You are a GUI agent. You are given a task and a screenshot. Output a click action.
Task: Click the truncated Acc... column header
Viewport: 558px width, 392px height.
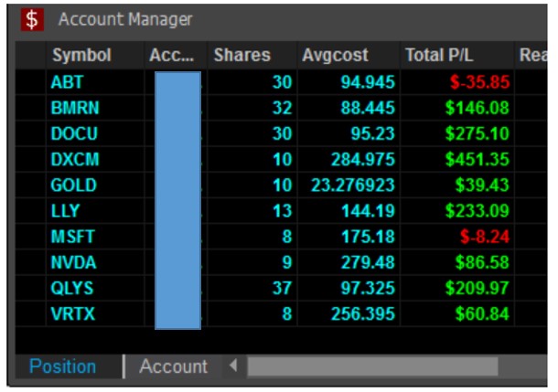[x=172, y=55]
